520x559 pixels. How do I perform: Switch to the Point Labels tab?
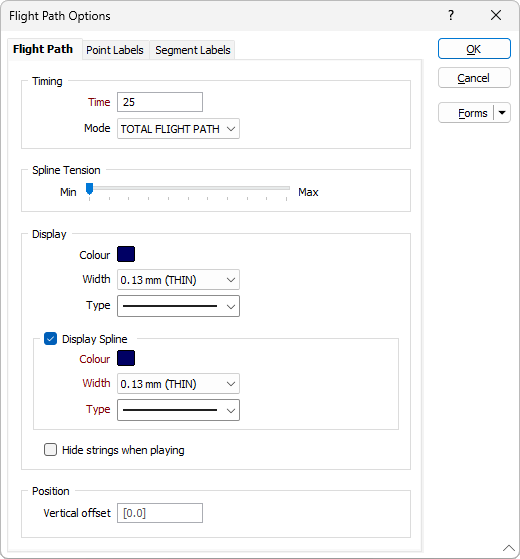(115, 50)
